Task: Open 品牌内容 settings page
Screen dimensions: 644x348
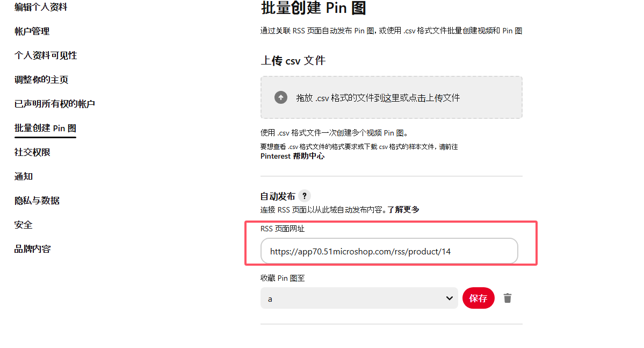Action: click(x=32, y=250)
